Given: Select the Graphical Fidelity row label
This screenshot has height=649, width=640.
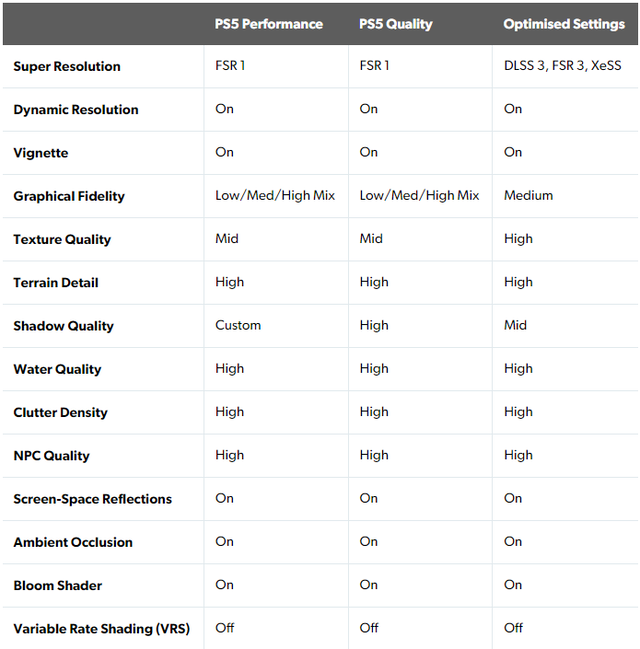Looking at the screenshot, I should [69, 196].
